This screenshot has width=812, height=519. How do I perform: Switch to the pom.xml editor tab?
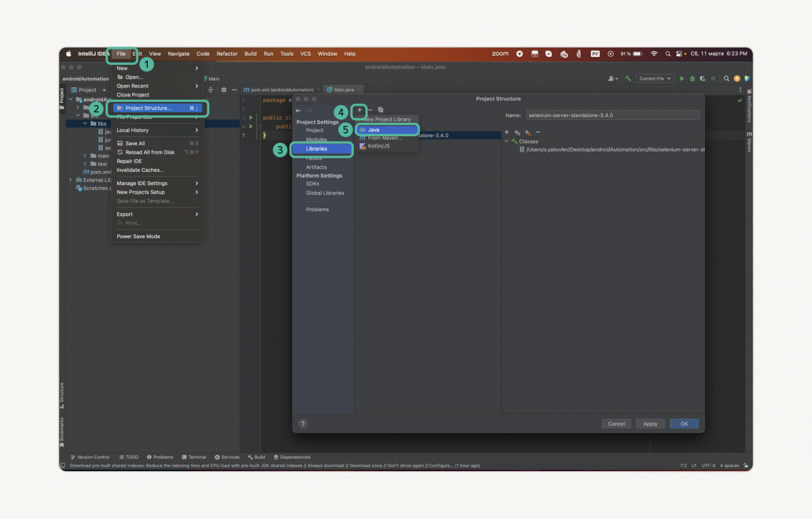tap(281, 89)
